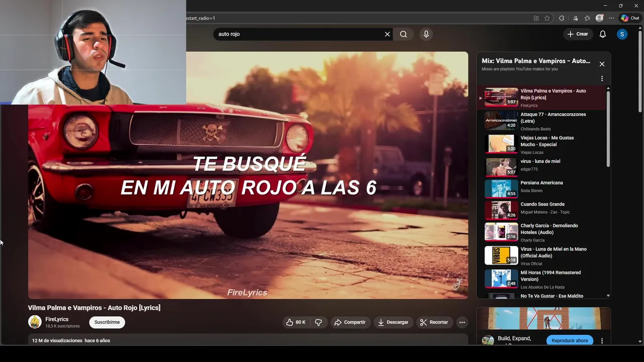Play Virus Luna de Miel en la Mano

(542, 256)
